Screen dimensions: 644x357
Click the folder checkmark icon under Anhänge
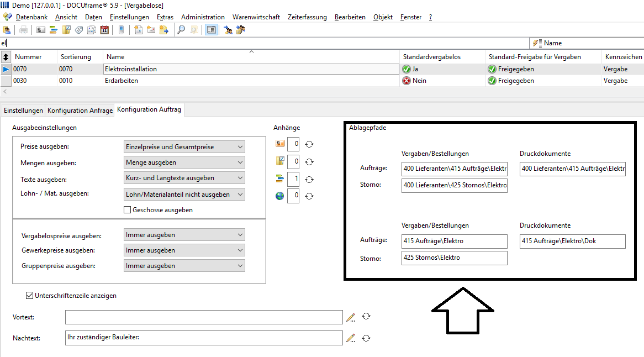tap(280, 161)
